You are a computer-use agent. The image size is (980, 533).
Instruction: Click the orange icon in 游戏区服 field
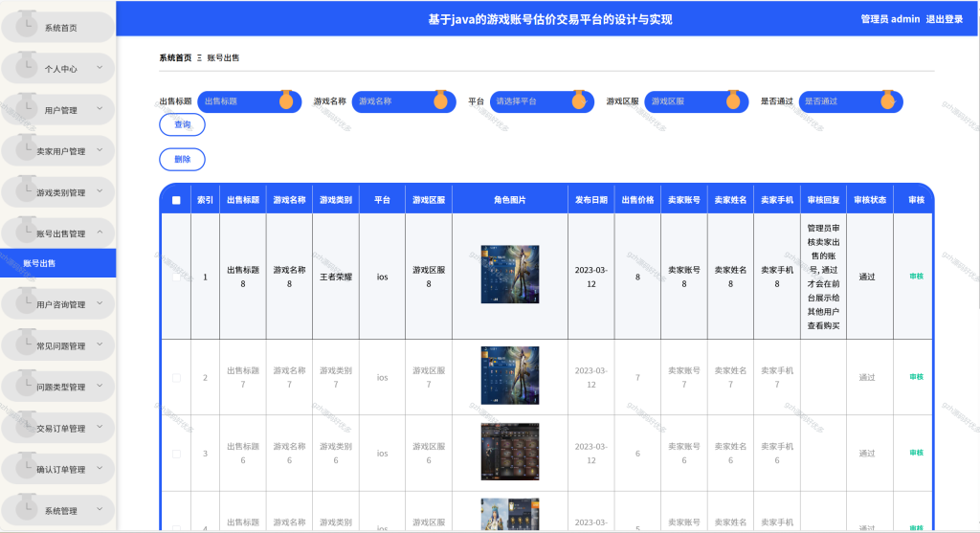[x=733, y=100]
